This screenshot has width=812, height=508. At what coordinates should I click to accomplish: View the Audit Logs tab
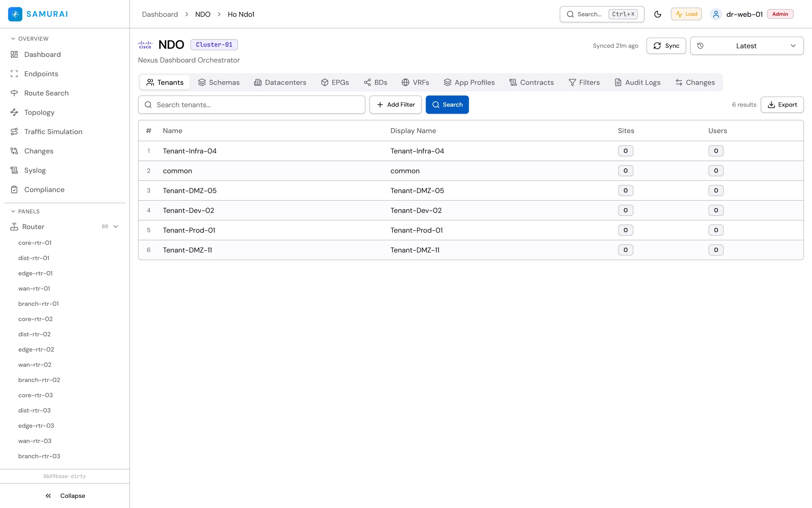(637, 82)
